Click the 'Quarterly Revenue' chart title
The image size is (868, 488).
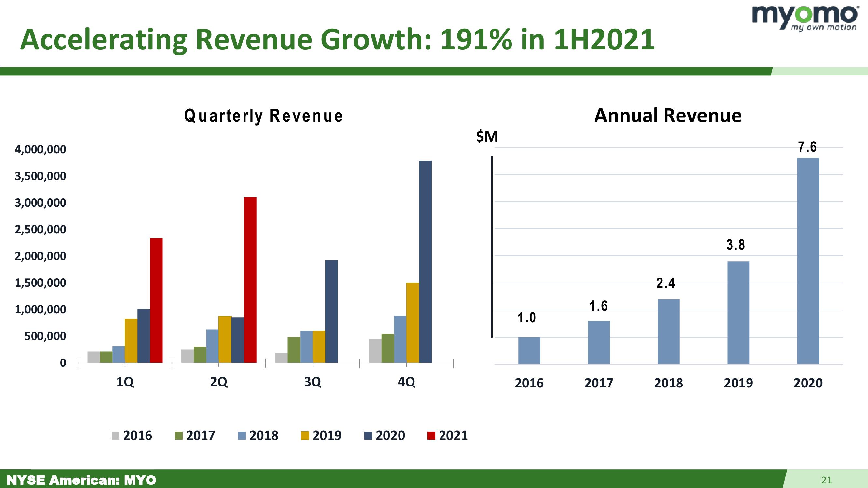(263, 116)
